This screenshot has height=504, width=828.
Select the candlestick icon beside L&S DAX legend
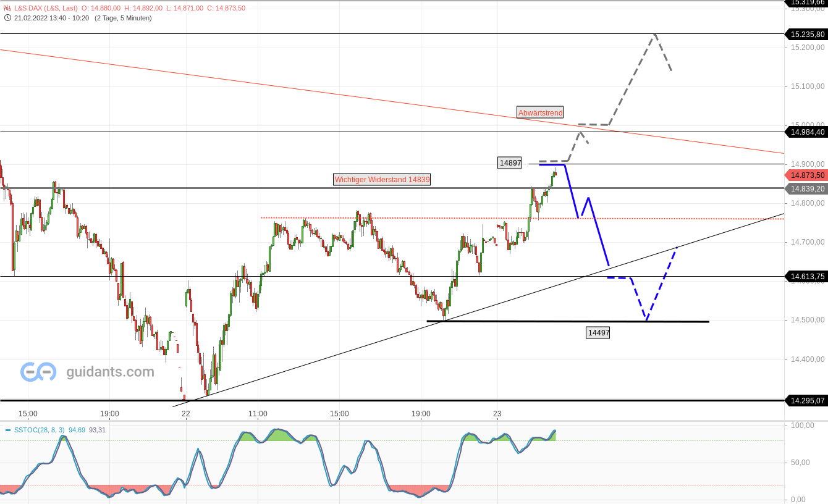(x=6, y=9)
